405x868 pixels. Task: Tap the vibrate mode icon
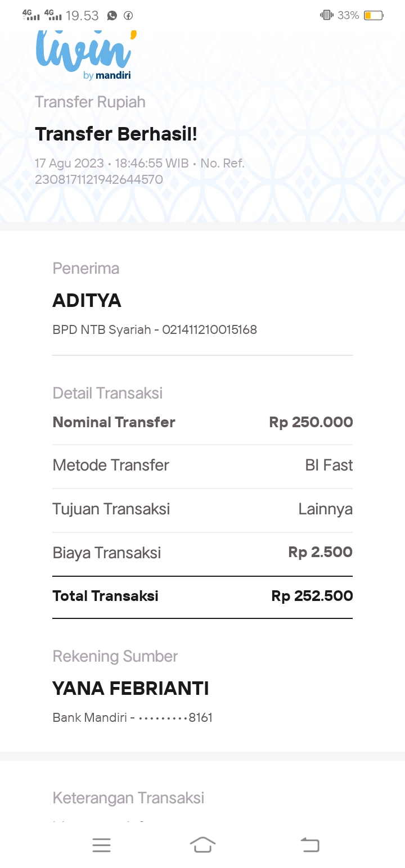point(326,15)
